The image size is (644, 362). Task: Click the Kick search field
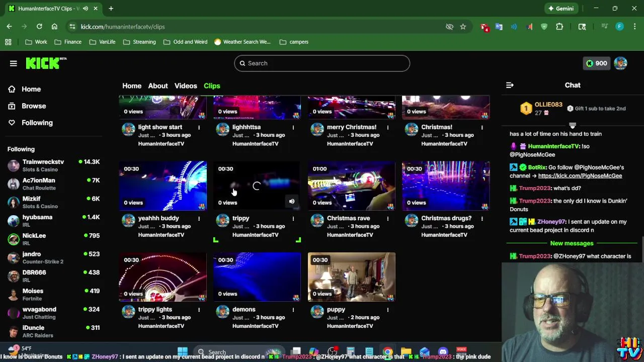tap(322, 63)
